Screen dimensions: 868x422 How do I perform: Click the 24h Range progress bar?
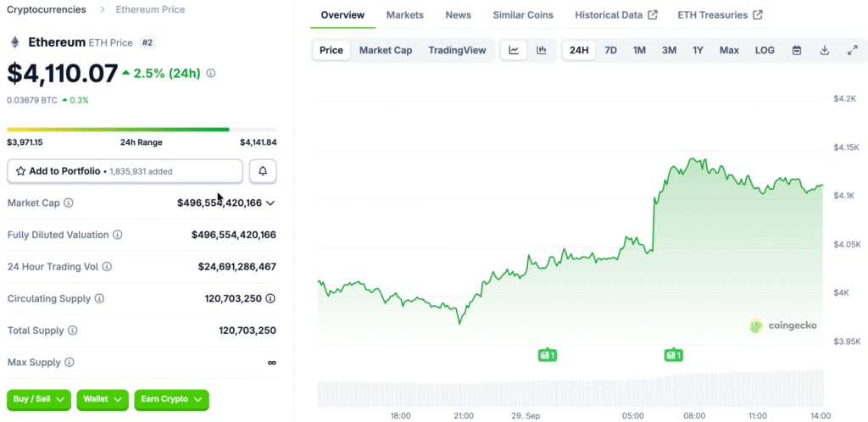[x=142, y=130]
